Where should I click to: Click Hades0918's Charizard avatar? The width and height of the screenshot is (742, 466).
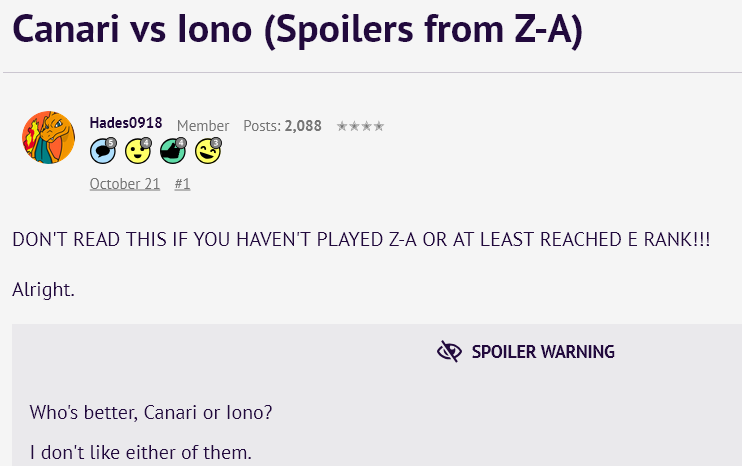coord(48,138)
